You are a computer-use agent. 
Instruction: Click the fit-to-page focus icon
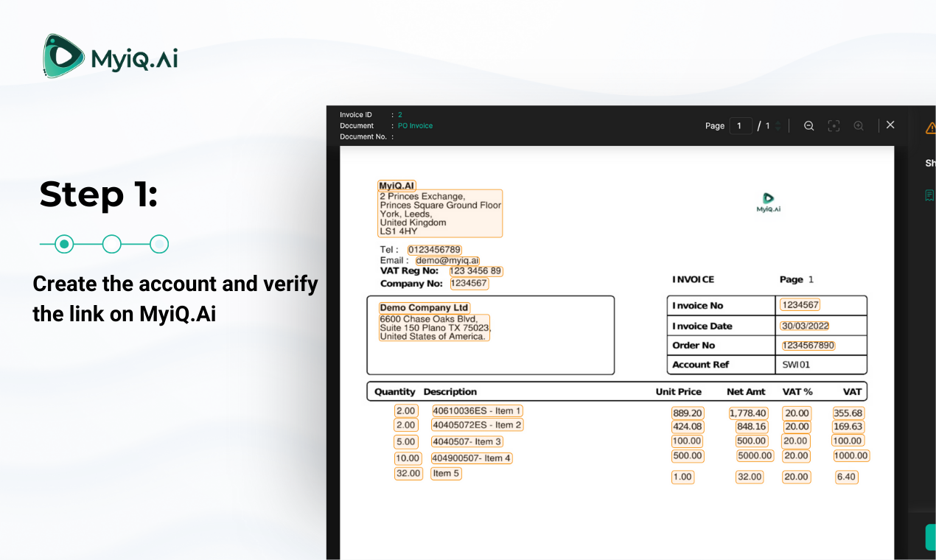click(x=834, y=126)
